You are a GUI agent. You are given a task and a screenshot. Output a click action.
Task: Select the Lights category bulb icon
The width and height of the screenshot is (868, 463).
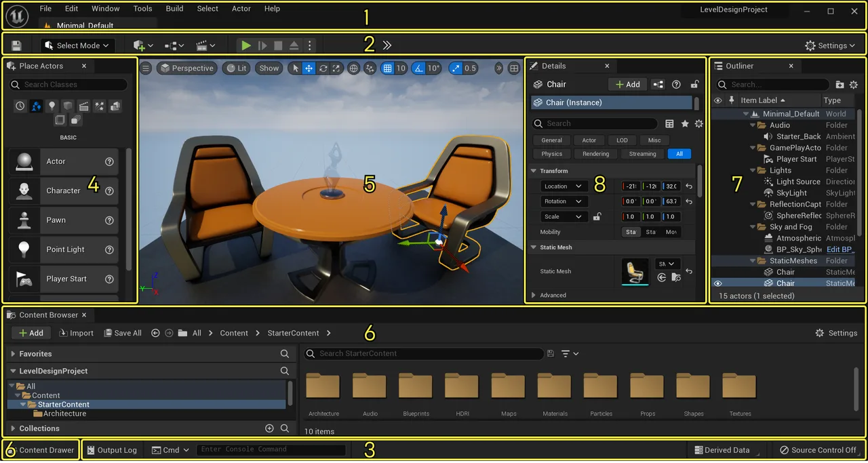[x=52, y=106]
